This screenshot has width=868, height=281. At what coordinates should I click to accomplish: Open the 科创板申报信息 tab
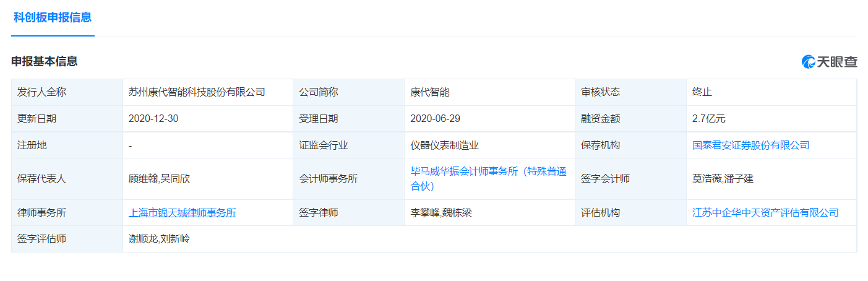[53, 17]
